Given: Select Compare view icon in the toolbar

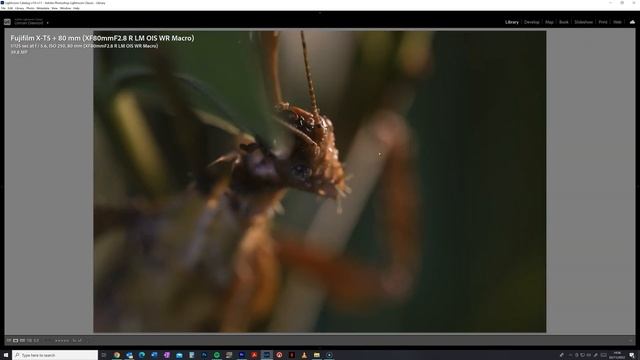Looking at the screenshot, I should point(22,340).
